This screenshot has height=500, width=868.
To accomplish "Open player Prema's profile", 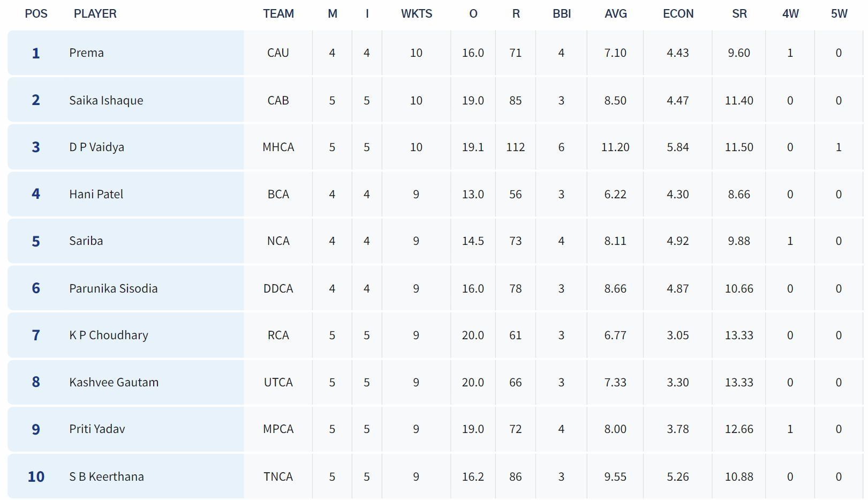I will click(86, 53).
